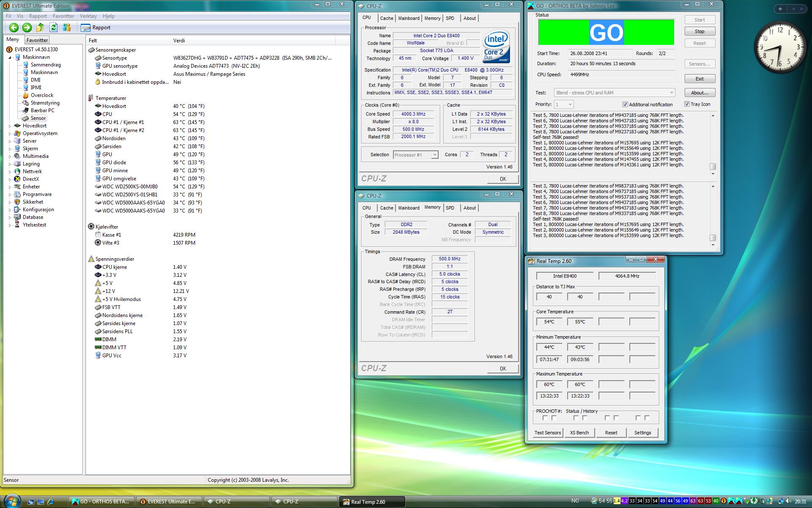This screenshot has width=812, height=508.
Task: Click the Internet Explorer quick launch icon
Action: (x=50, y=502)
